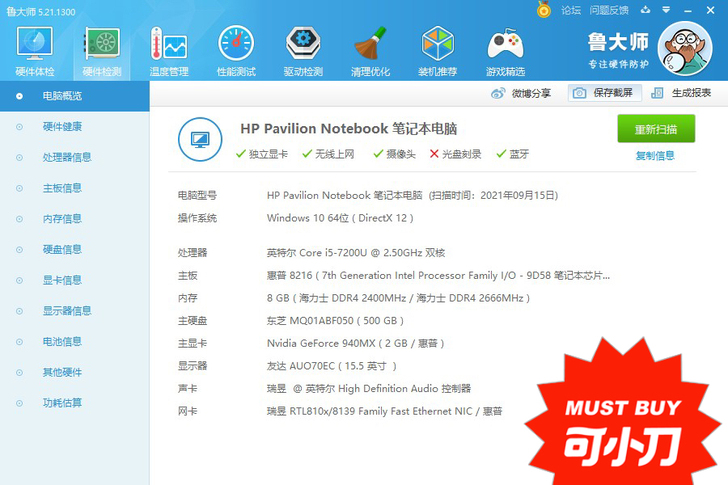Image resolution: width=728 pixels, height=485 pixels.
Task: Open 游戏精选 gamepad icon
Action: click(505, 52)
